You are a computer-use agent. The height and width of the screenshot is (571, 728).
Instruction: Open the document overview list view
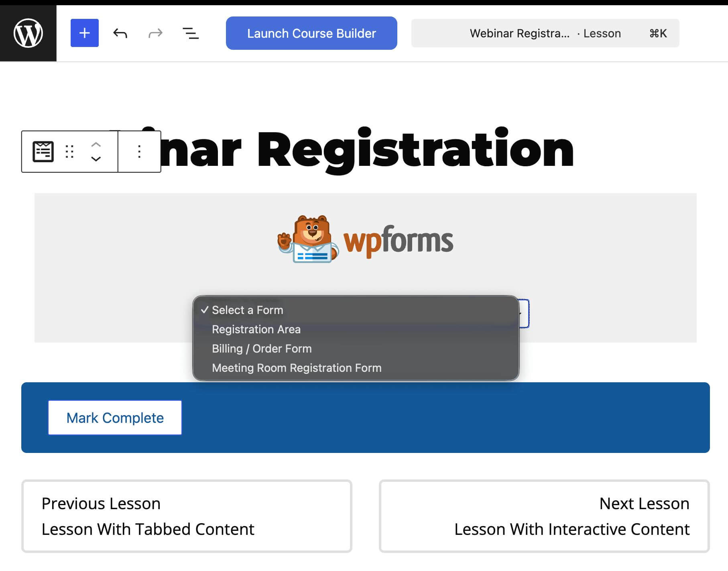click(x=191, y=33)
